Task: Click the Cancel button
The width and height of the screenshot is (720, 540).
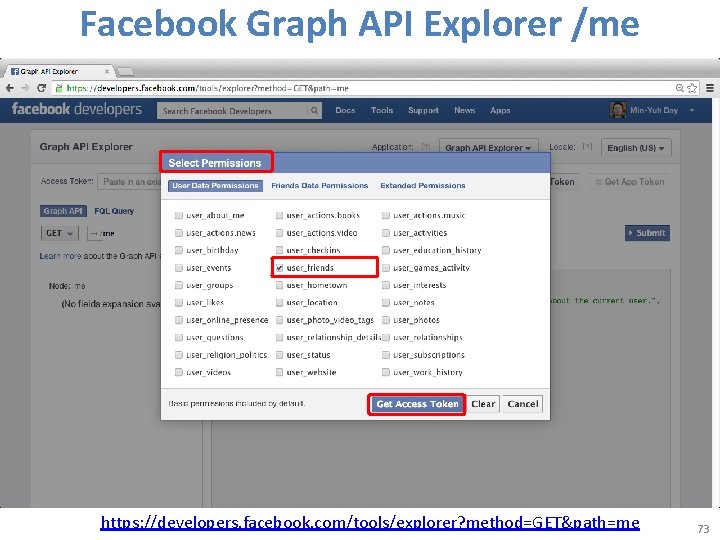Action: (523, 404)
